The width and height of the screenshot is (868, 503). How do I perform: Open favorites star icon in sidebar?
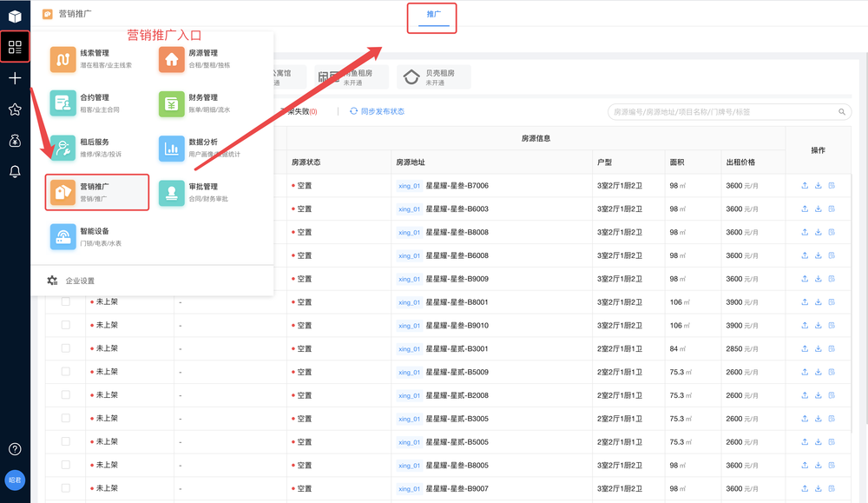coord(15,109)
